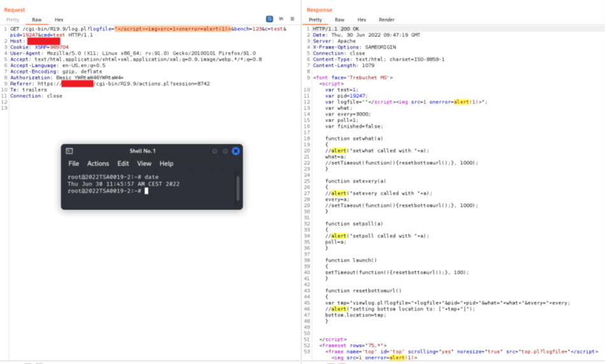The height and width of the screenshot is (364, 605).
Task: Click the 'Accept-Language: en-US' header line
Action: [57, 66]
